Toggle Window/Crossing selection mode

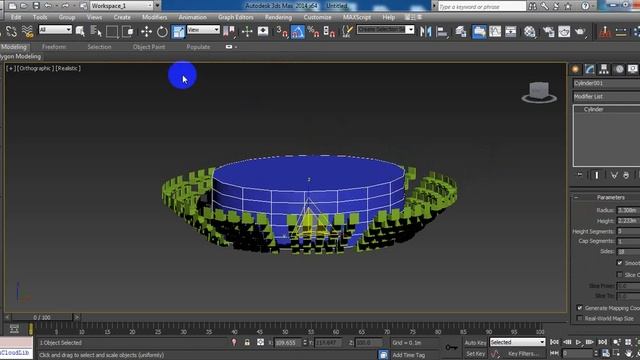(128, 31)
